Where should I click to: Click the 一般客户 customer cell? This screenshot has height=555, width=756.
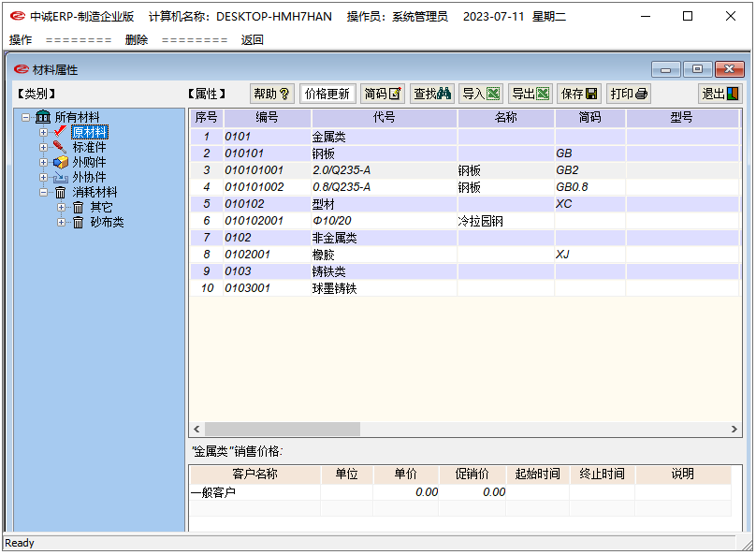tap(255, 492)
